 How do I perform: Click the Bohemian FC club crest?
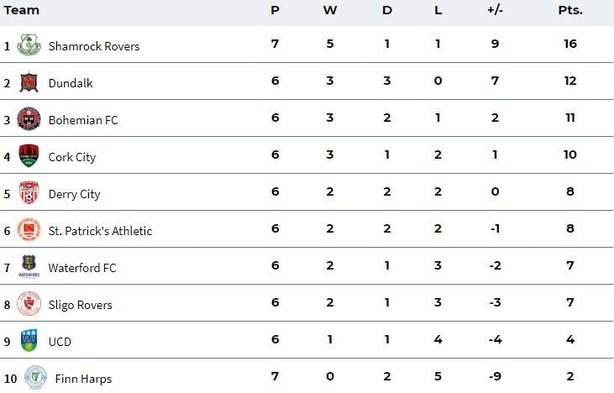29,119
